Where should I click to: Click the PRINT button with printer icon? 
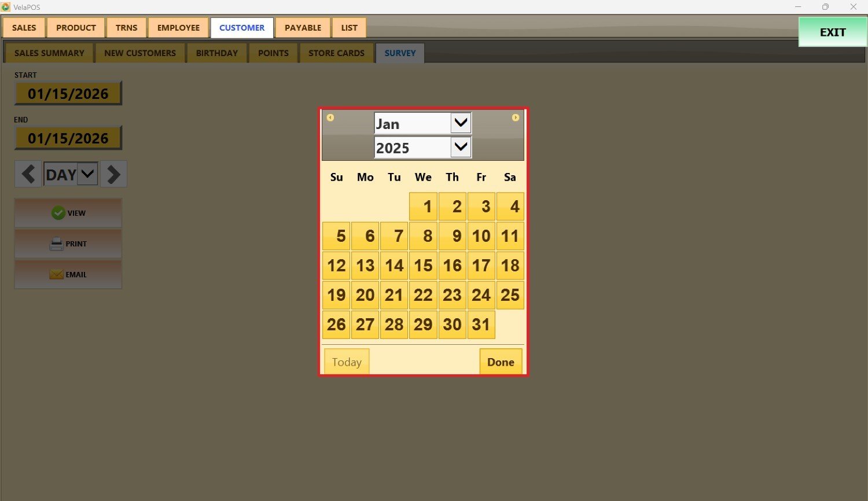68,244
